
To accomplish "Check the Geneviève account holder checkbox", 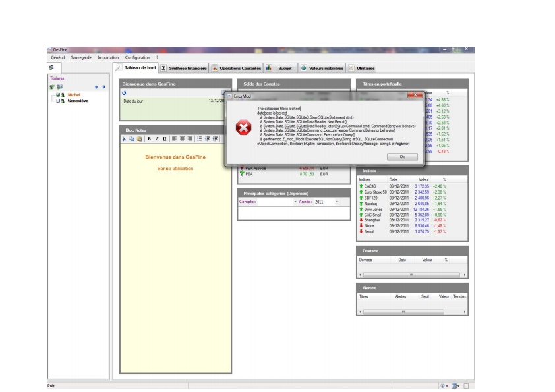I will coord(58,101).
